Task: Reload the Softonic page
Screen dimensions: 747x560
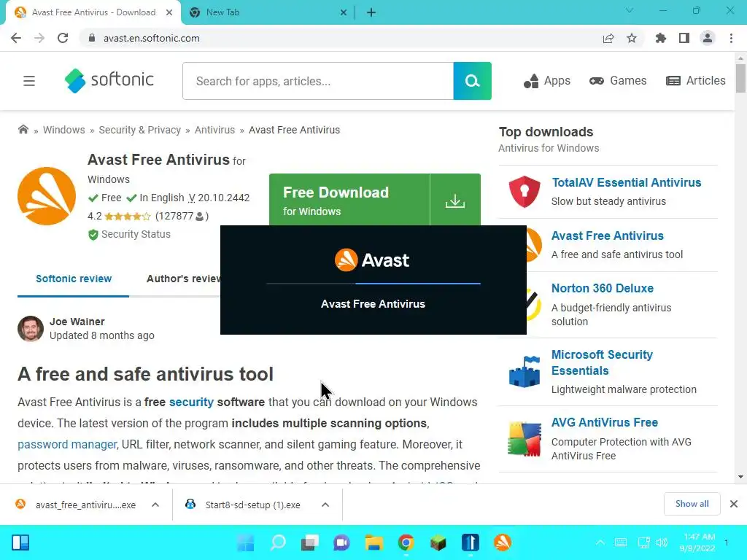Action: coord(63,38)
